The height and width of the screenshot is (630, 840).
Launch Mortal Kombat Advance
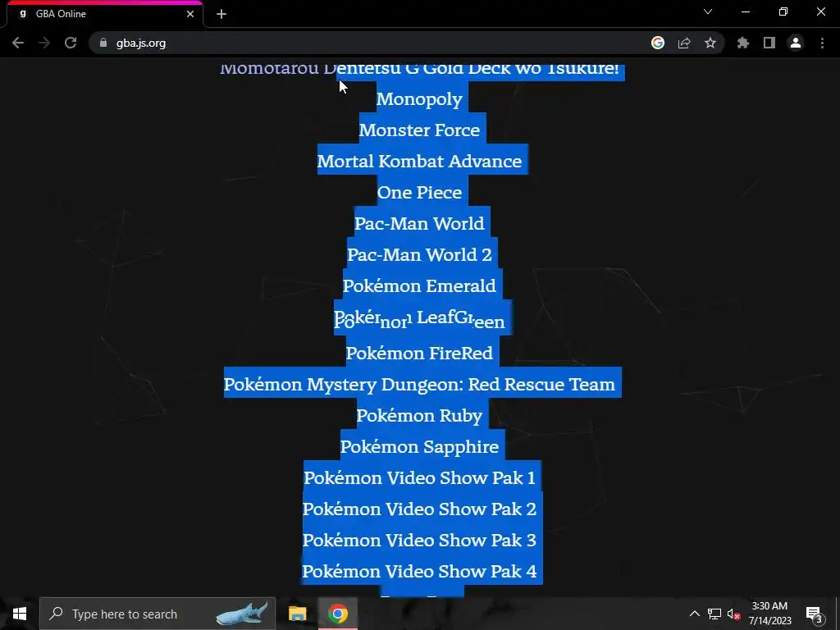[419, 162]
